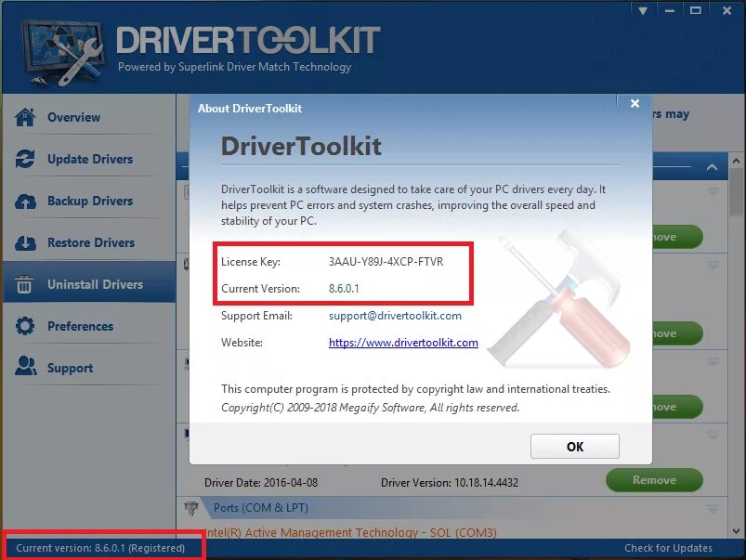The image size is (746, 560).
Task: Select the Overview menu entry
Action: [72, 117]
